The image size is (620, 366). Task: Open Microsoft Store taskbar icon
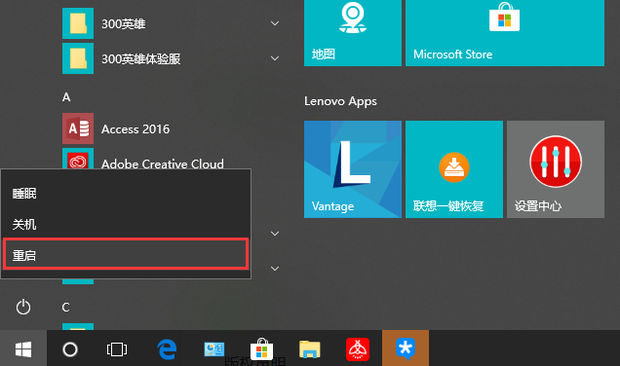[262, 349]
